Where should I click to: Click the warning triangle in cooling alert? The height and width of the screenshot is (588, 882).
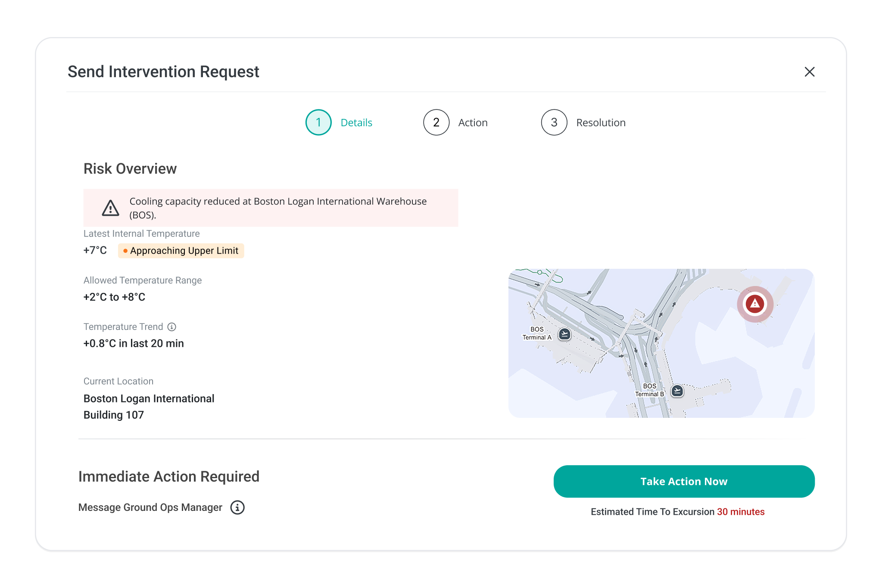pyautogui.click(x=111, y=208)
